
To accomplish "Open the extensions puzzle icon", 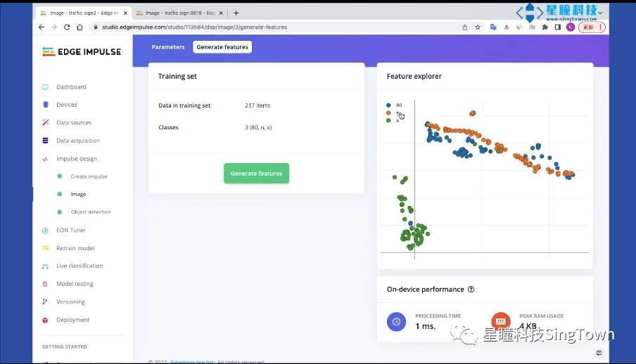I will (545, 27).
